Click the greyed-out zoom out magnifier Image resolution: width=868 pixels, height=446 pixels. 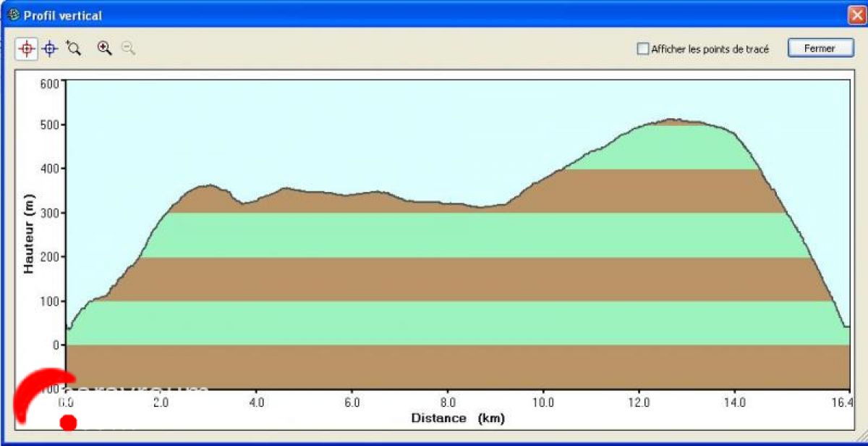pos(128,49)
